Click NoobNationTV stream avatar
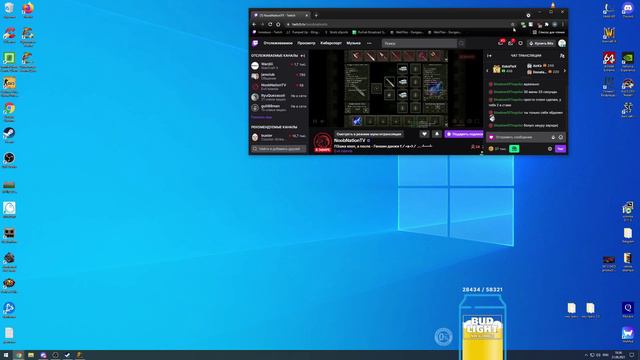Screen dimensions: 640x360 (322, 142)
